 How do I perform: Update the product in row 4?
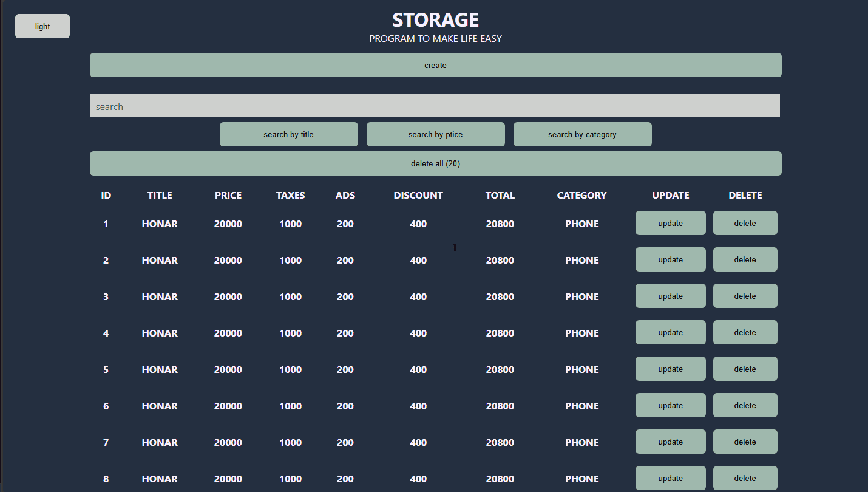670,332
